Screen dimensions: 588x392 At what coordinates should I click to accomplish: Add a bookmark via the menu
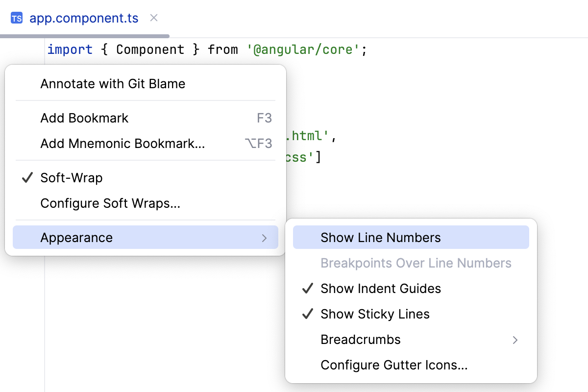(84, 118)
